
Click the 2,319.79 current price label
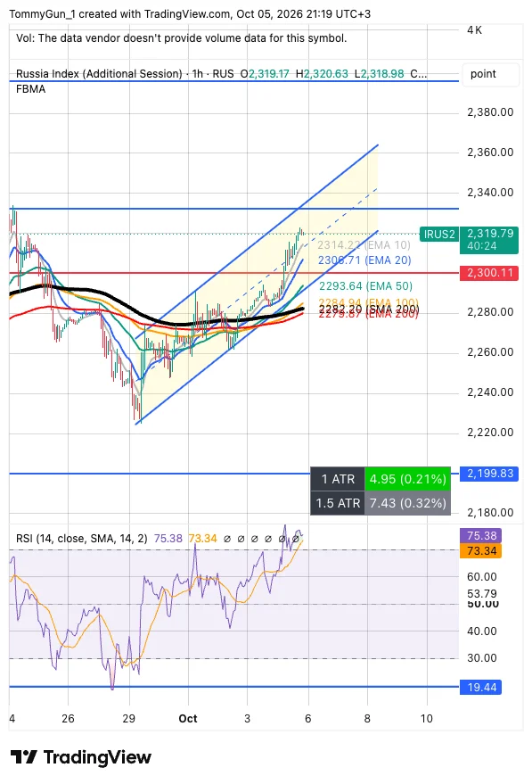(490, 234)
